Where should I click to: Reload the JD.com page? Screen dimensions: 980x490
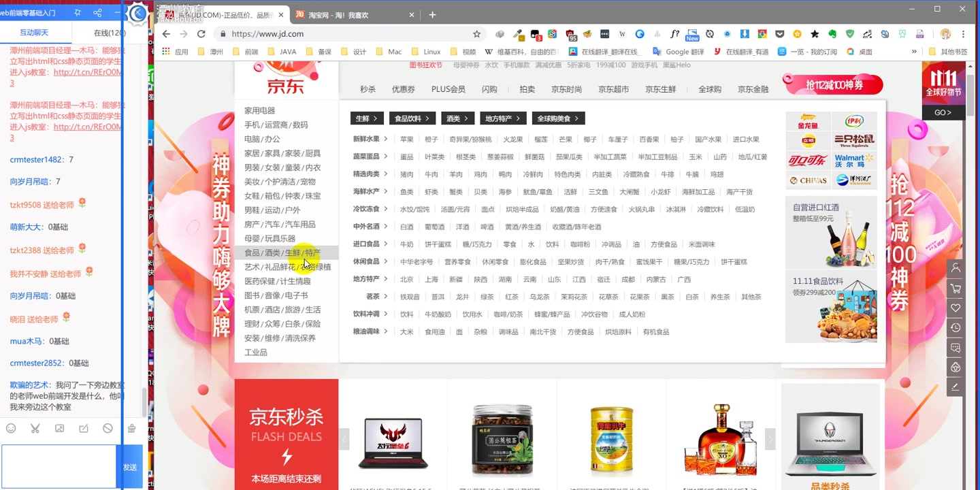[x=201, y=34]
